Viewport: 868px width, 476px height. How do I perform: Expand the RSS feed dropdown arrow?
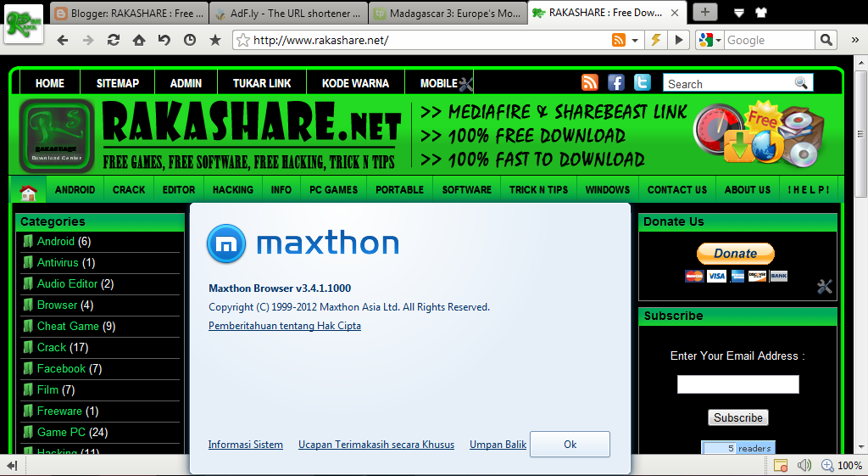pyautogui.click(x=635, y=41)
